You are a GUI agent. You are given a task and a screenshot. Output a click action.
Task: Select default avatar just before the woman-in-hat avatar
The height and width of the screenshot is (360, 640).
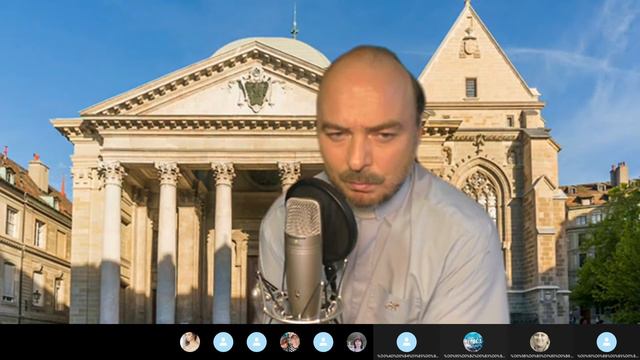click(323, 342)
